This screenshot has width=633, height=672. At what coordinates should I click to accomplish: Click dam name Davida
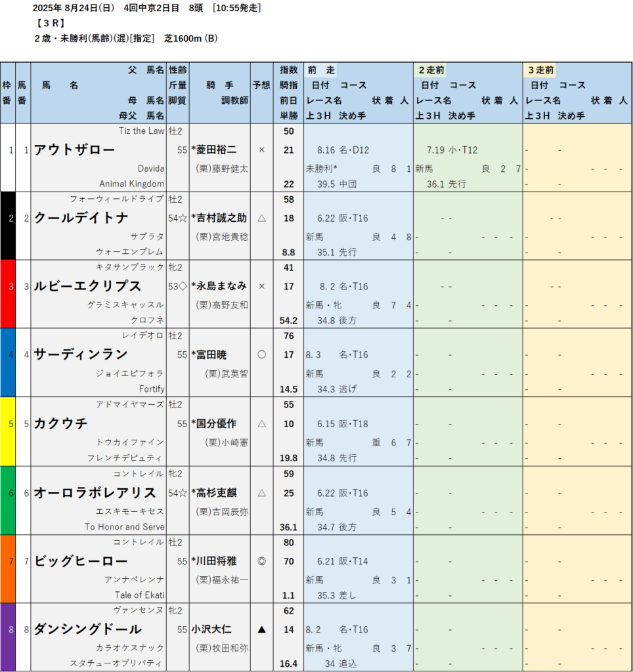point(151,169)
